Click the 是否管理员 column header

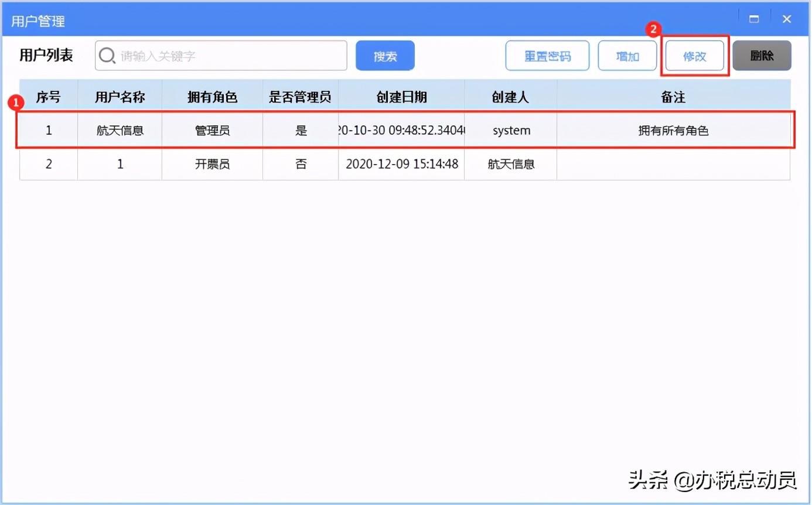(x=300, y=97)
